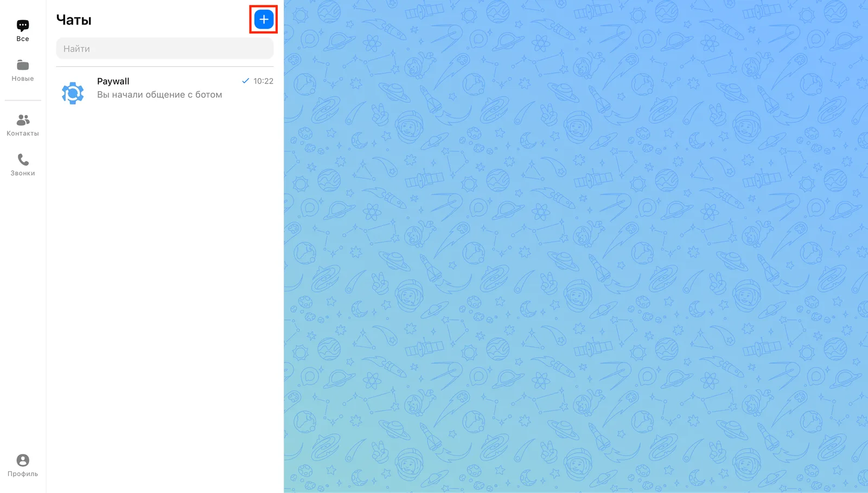Go to the Контакты label in sidebar
Image resolution: width=868 pixels, height=493 pixels.
pos(23,133)
